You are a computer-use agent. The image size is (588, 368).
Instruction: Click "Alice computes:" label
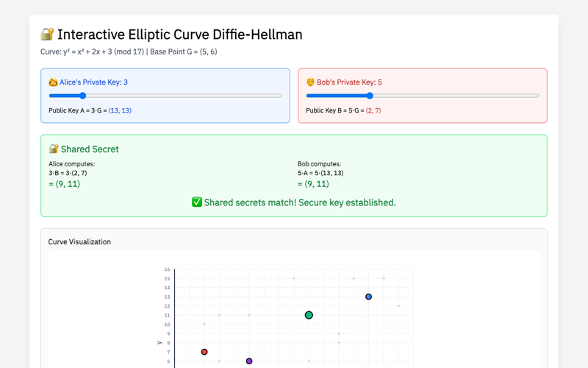(71, 164)
